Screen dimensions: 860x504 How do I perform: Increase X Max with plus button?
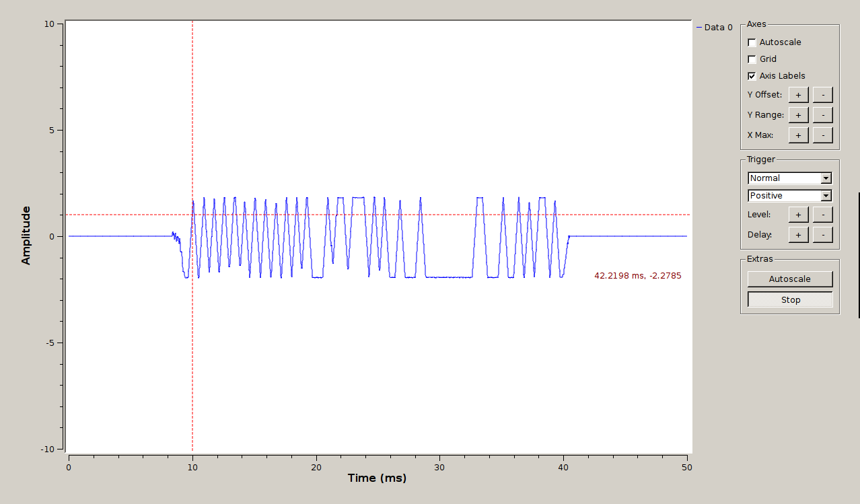point(798,135)
